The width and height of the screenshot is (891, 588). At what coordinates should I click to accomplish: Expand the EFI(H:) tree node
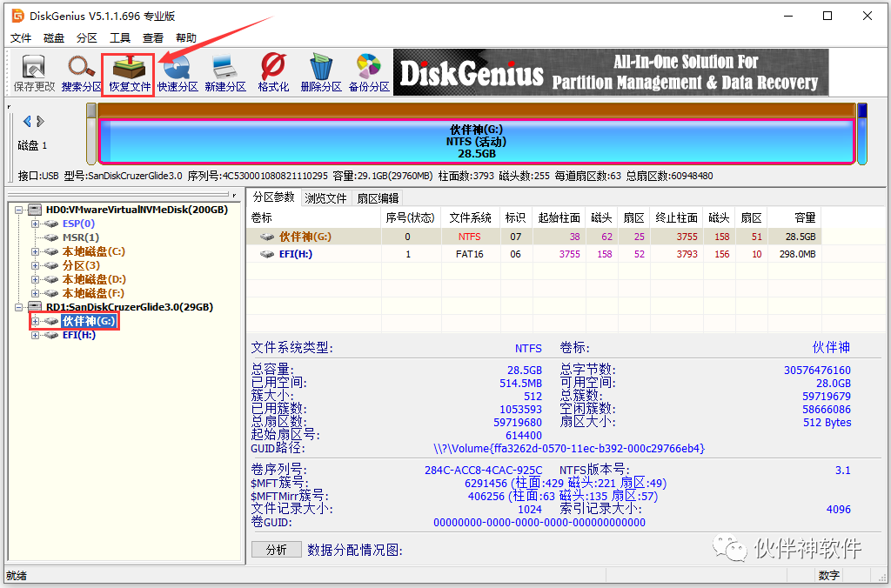[x=35, y=335]
